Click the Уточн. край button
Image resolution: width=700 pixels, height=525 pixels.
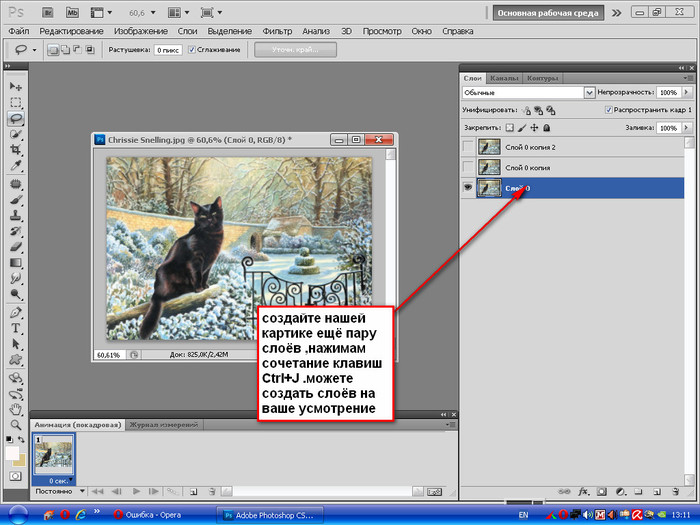point(295,50)
